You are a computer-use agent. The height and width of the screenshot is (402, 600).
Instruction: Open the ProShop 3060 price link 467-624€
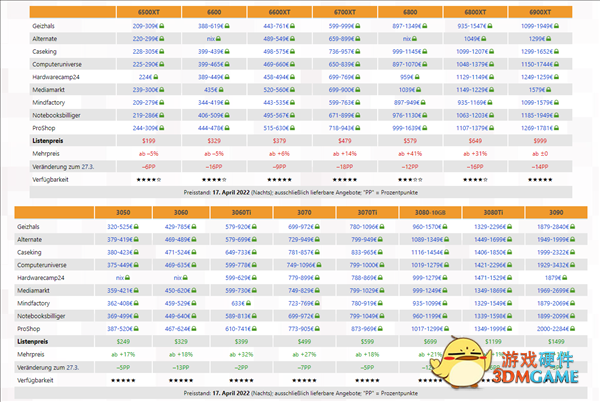coord(178,329)
